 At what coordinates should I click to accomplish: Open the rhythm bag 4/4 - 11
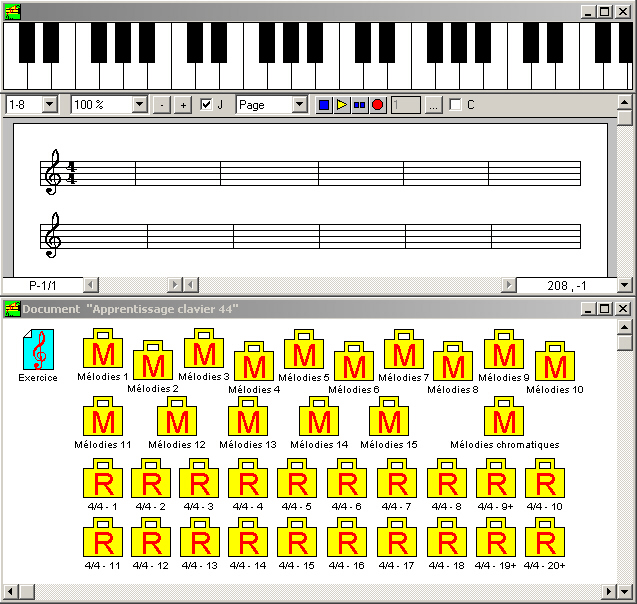[x=103, y=537]
